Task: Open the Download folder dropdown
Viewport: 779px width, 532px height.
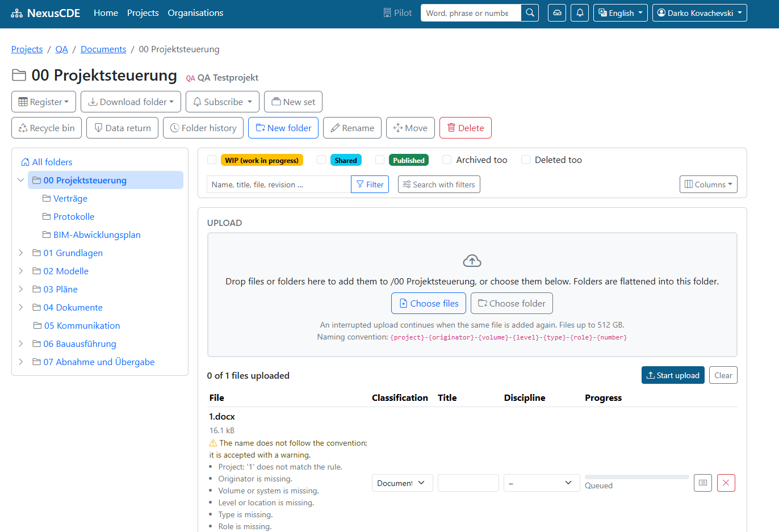Action: coord(131,102)
